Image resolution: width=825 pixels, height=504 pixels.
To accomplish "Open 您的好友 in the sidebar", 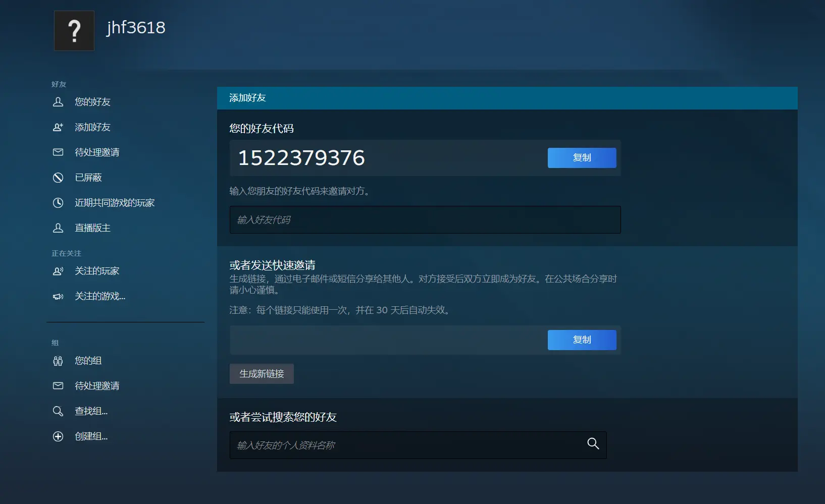I will [92, 102].
